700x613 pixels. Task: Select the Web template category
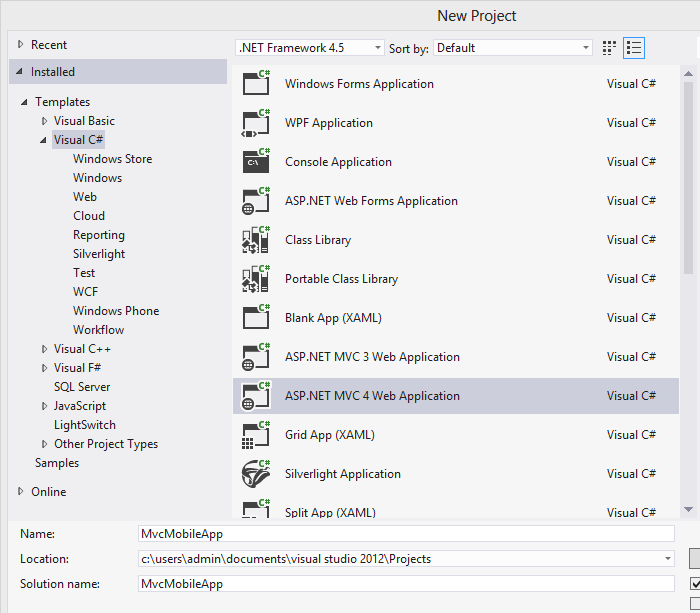pos(85,197)
